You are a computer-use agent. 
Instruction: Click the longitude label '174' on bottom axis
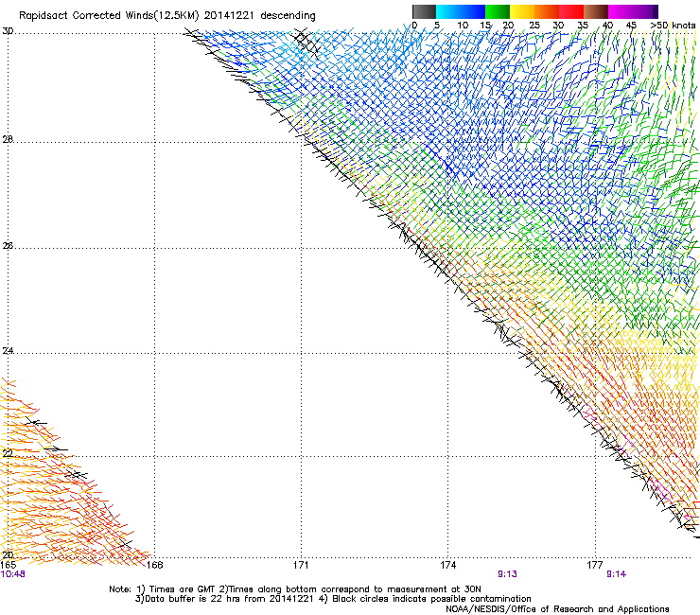(447, 565)
